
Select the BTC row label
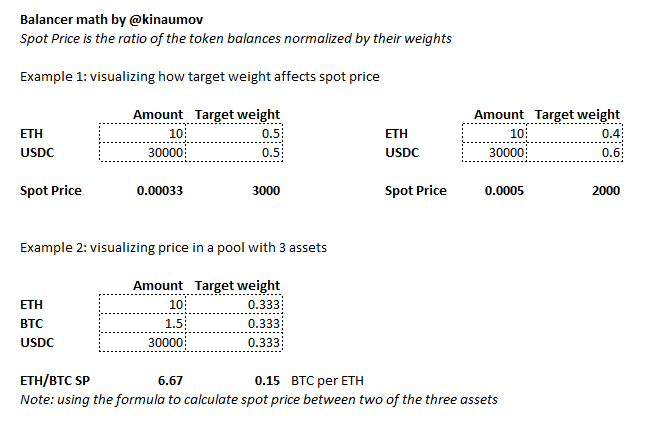(x=31, y=323)
